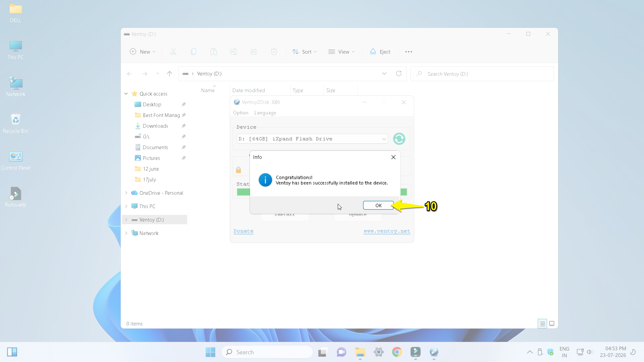Image resolution: width=644 pixels, height=362 pixels.
Task: Close the Info dialog with X
Action: coord(393,157)
